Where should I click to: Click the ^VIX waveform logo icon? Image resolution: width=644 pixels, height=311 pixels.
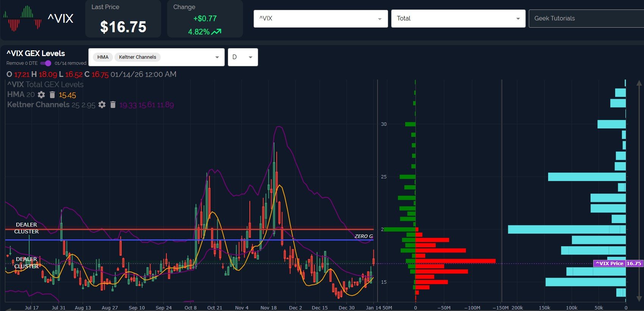click(22, 18)
